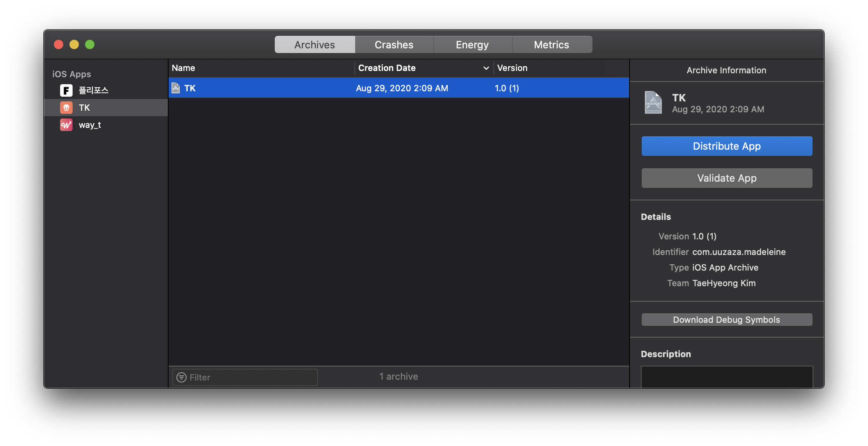Image resolution: width=868 pixels, height=446 pixels.
Task: Switch to the Crashes tab
Action: [x=394, y=45]
